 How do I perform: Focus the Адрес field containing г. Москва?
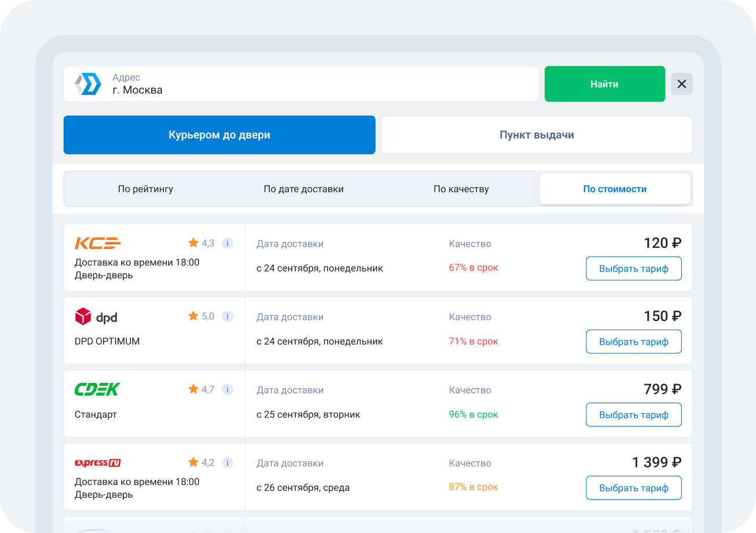click(x=301, y=84)
